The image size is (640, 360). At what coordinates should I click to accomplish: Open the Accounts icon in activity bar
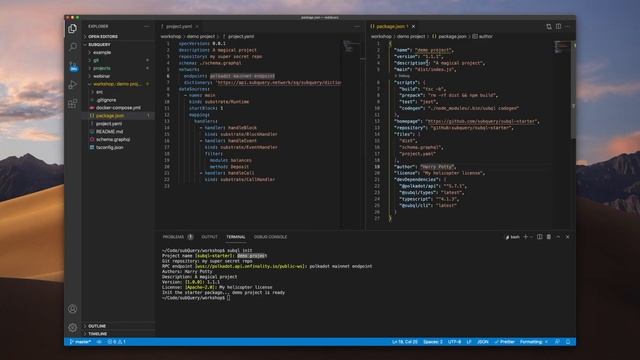coord(73,309)
